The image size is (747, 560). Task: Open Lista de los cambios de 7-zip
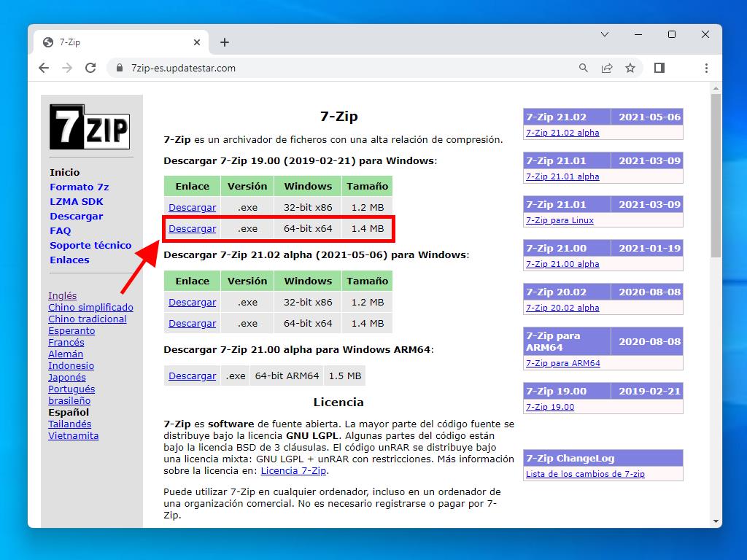point(586,474)
